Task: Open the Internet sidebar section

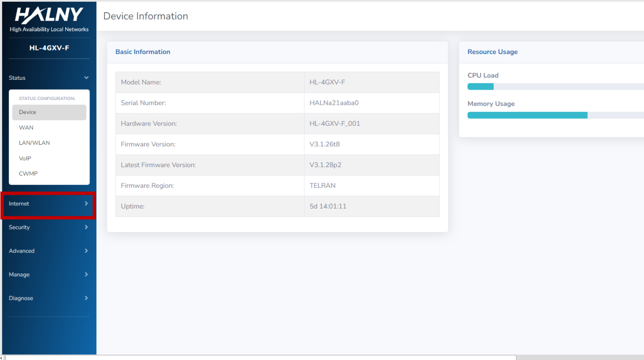Action: (49, 204)
